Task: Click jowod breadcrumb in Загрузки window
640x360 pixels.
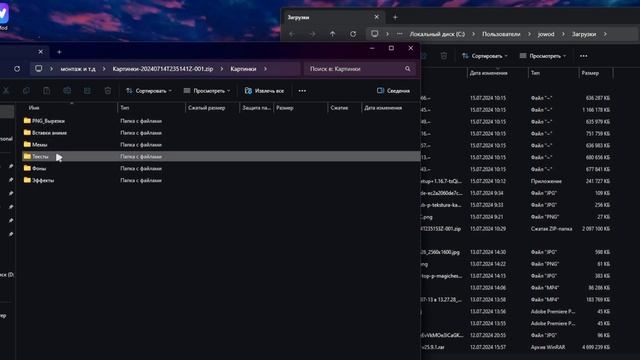Action: click(x=546, y=34)
